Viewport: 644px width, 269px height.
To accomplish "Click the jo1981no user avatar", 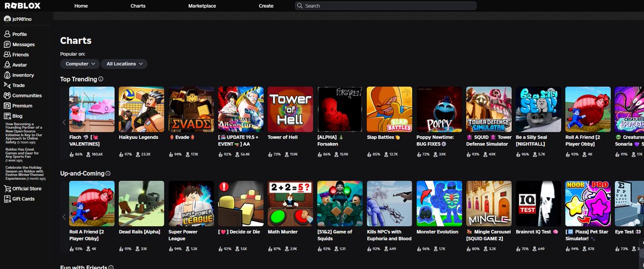I will pos(7,19).
